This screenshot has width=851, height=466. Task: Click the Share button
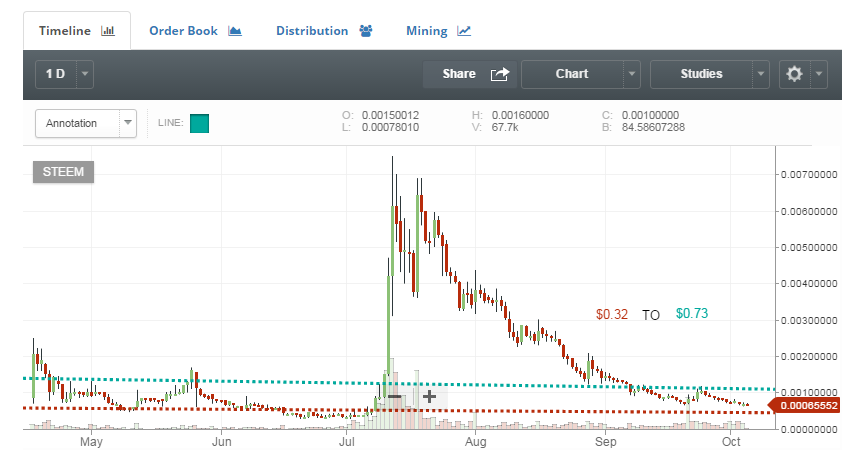tap(459, 74)
